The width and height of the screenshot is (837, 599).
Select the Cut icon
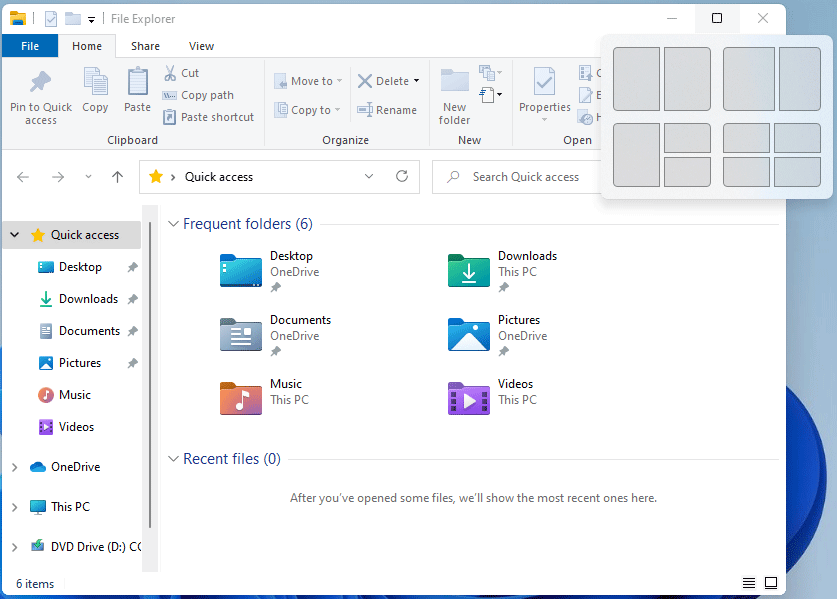(x=171, y=72)
